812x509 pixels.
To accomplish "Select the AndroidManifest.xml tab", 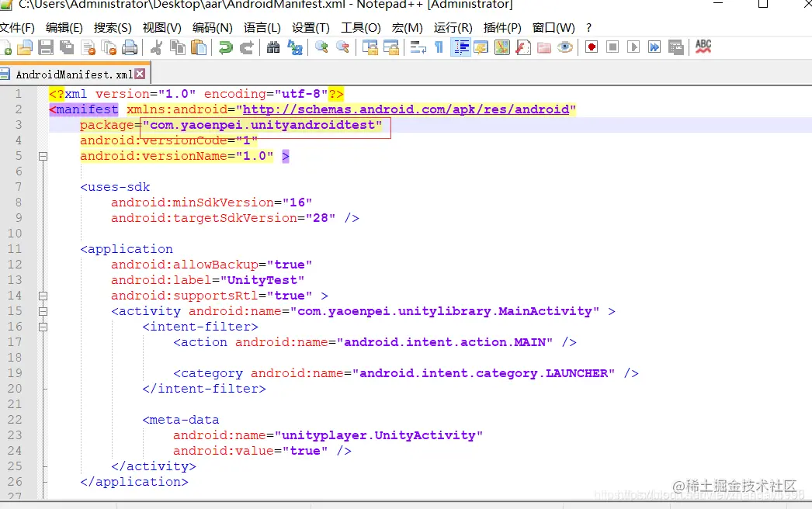I will coord(74,74).
